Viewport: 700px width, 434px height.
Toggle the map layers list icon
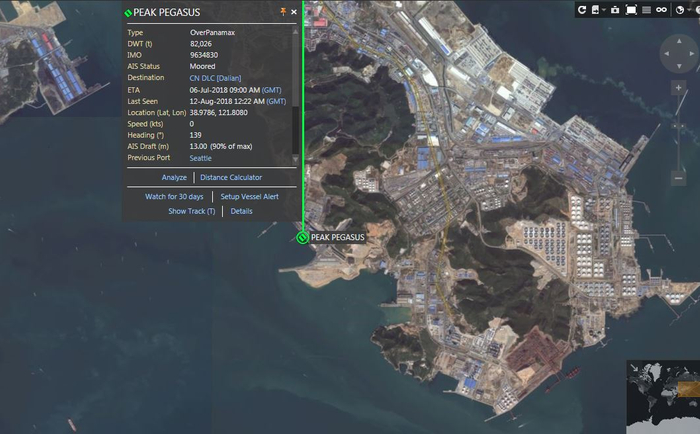(646, 10)
